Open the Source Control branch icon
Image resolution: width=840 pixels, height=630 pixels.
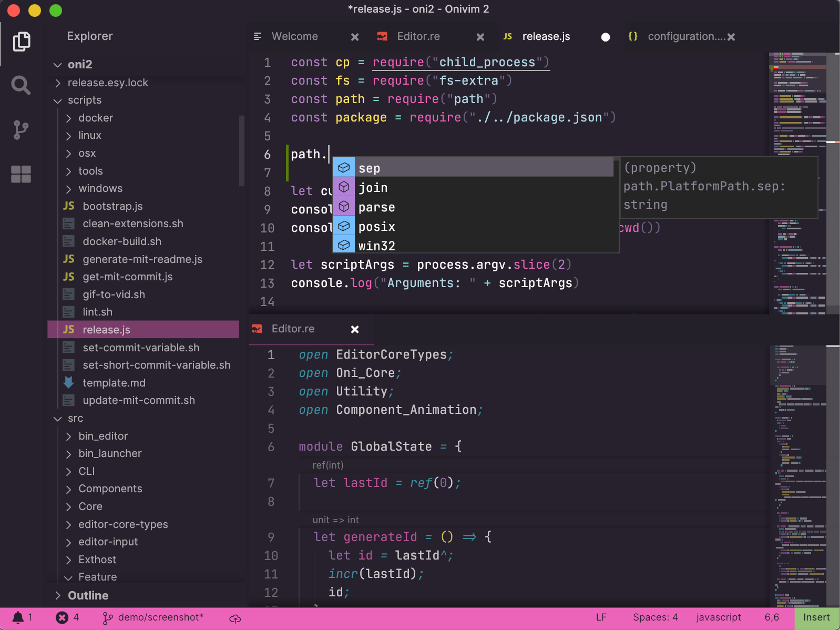(x=21, y=129)
